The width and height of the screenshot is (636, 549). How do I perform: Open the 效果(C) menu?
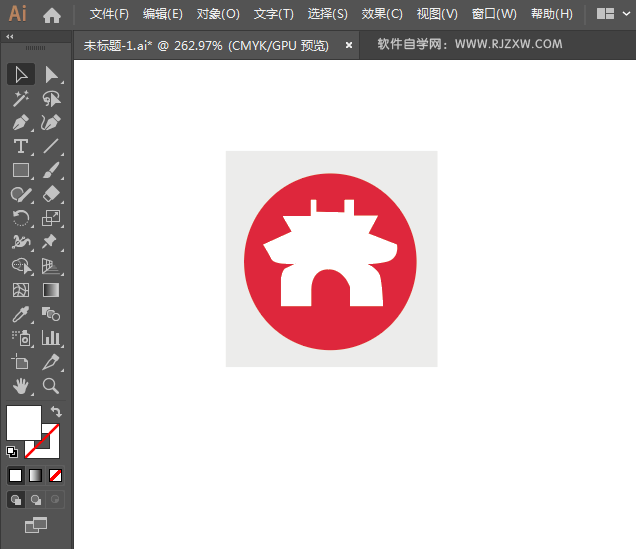382,14
